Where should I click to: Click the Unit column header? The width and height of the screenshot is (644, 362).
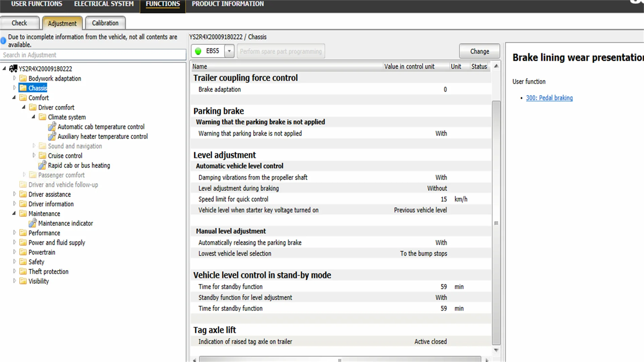click(x=460, y=67)
